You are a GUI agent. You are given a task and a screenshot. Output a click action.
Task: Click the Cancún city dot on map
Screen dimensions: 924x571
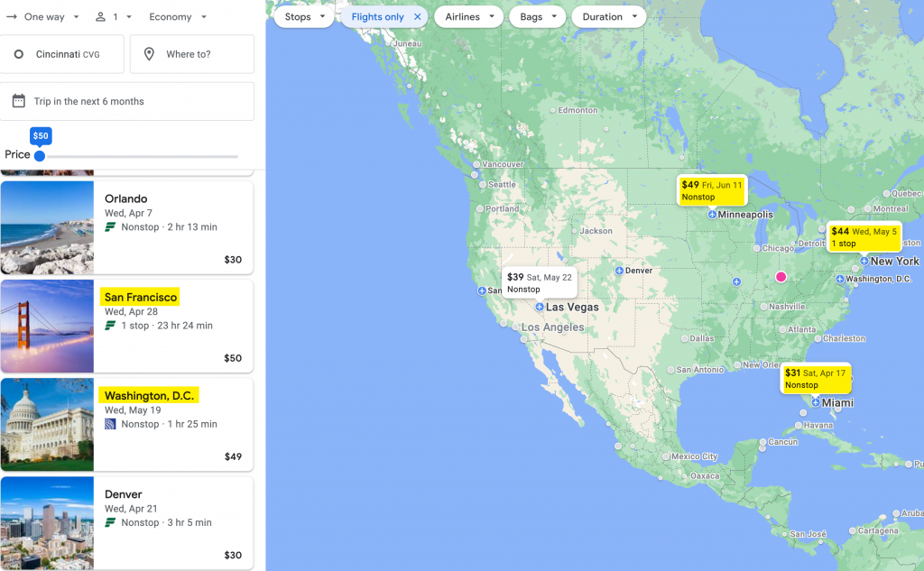(762, 442)
